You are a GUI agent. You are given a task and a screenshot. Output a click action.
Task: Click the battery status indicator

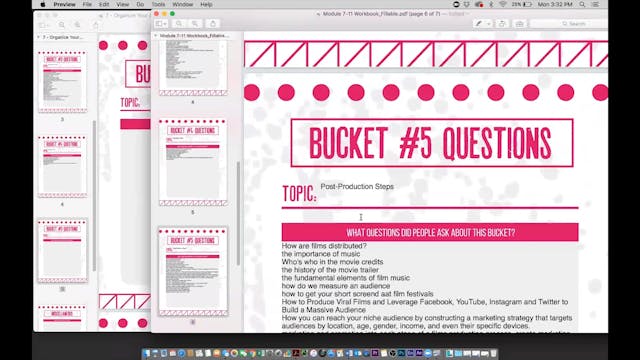point(522,4)
